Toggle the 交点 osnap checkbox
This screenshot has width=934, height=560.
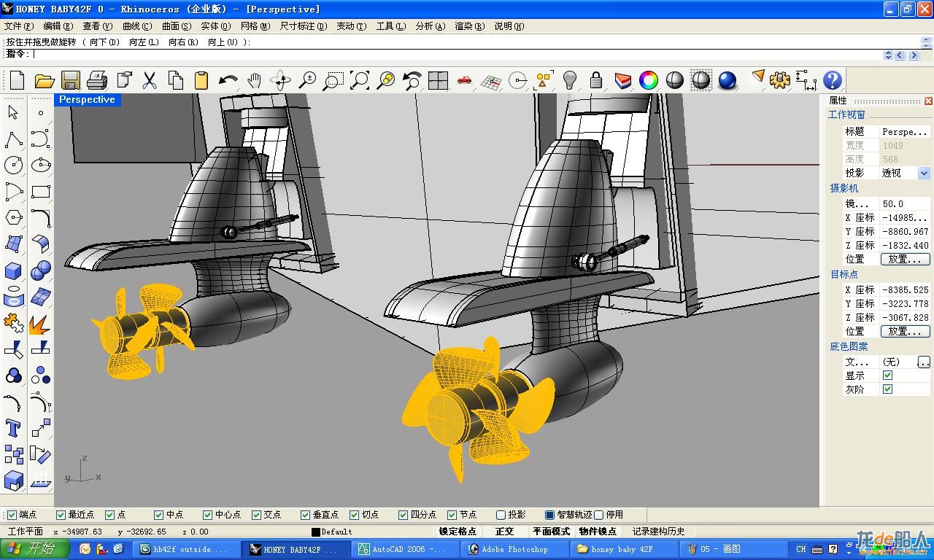click(257, 515)
